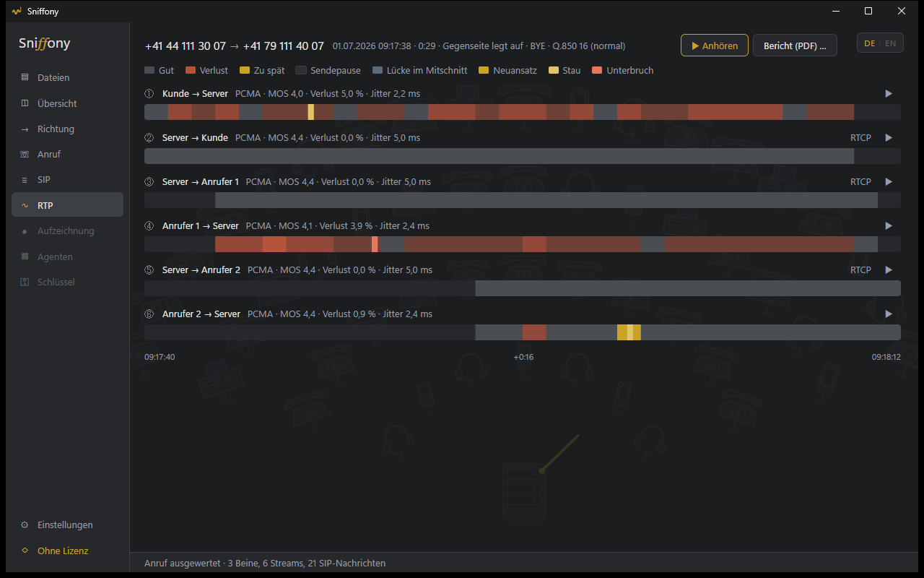
Task: Open Einstellungen from the sidebar
Action: [x=67, y=525]
